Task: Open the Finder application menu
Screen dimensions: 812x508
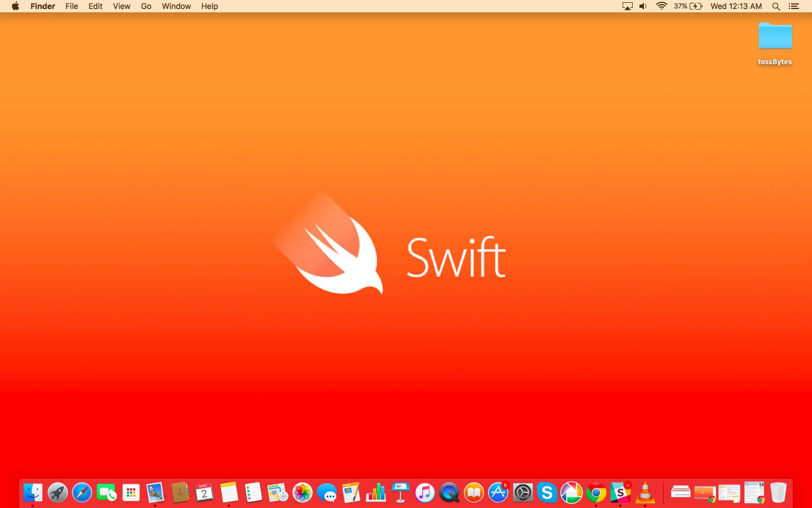Action: pos(43,6)
